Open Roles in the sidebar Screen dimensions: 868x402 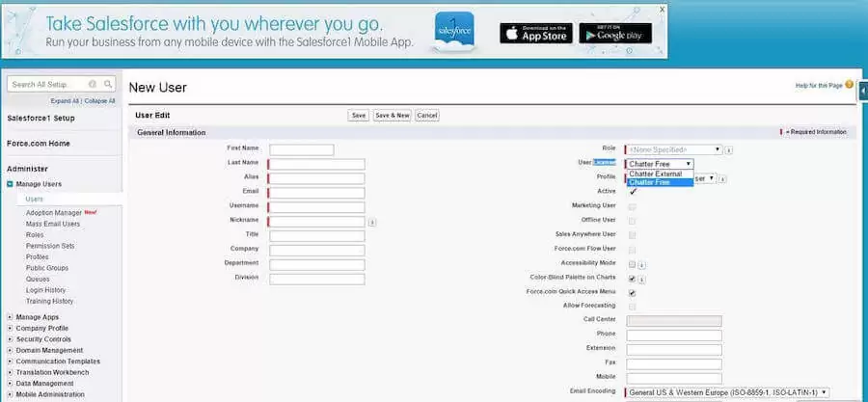pyautogui.click(x=35, y=235)
